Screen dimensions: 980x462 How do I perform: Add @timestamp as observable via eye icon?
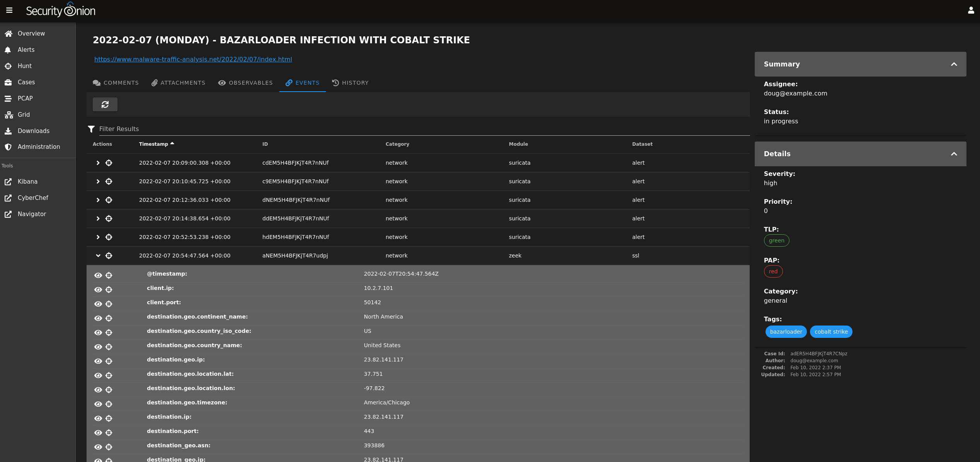coord(98,276)
